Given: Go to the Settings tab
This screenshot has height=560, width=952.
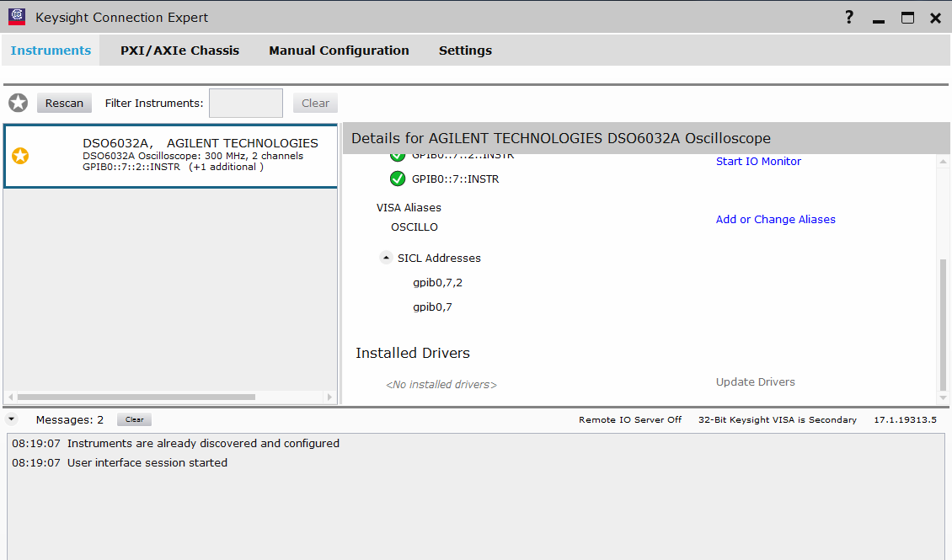Looking at the screenshot, I should tap(465, 51).
